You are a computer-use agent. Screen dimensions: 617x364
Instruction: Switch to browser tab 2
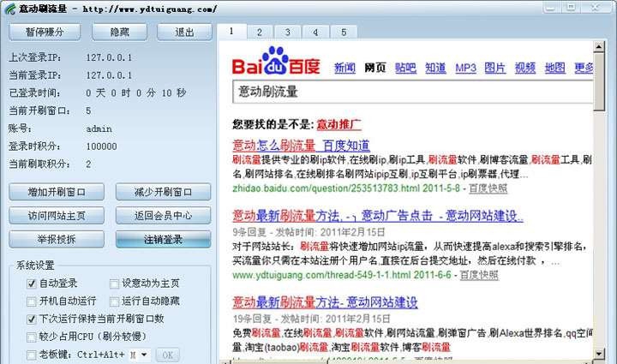260,33
